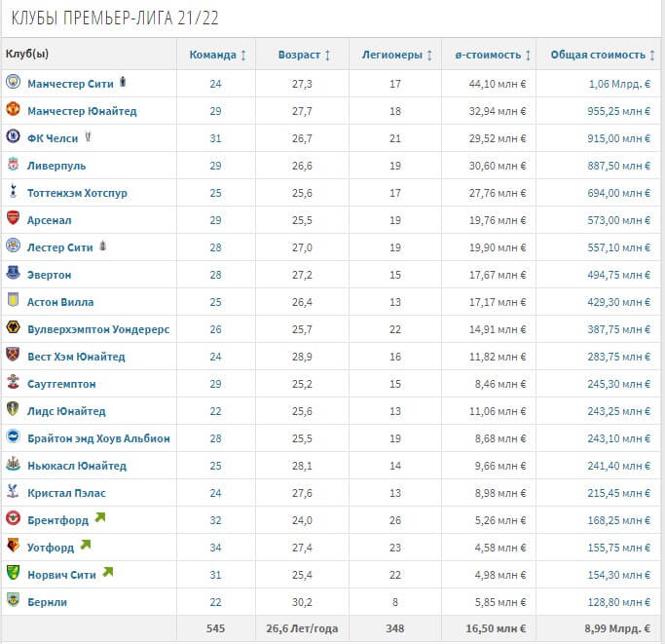Open the Тоттенхэм Хотспур club link
This screenshot has width=665, height=644.
tap(77, 193)
